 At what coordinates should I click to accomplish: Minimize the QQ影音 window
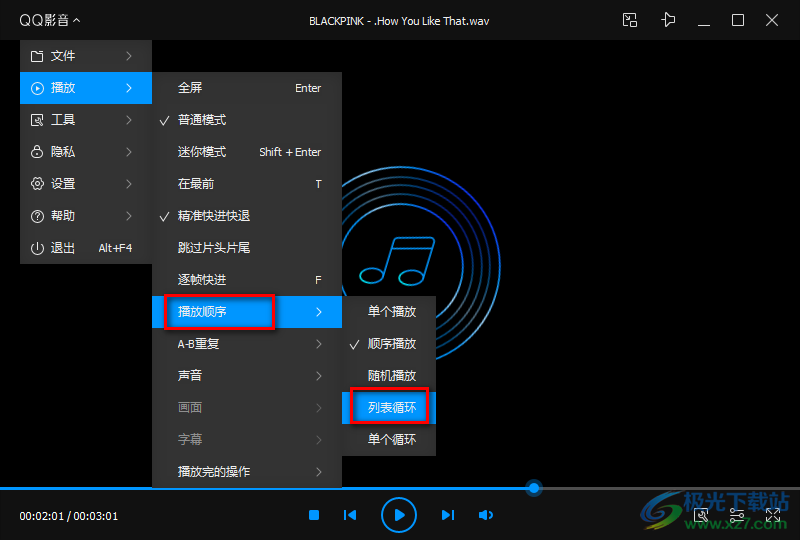(x=704, y=24)
